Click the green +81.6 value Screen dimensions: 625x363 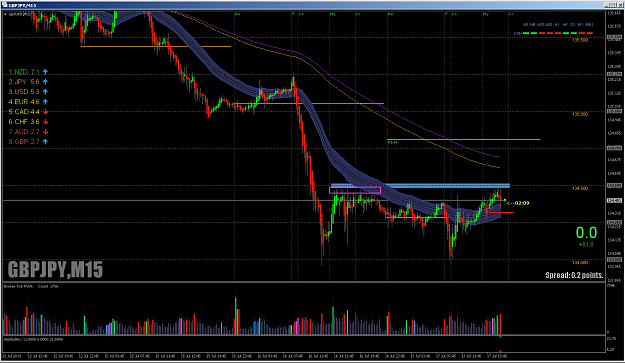586,244
